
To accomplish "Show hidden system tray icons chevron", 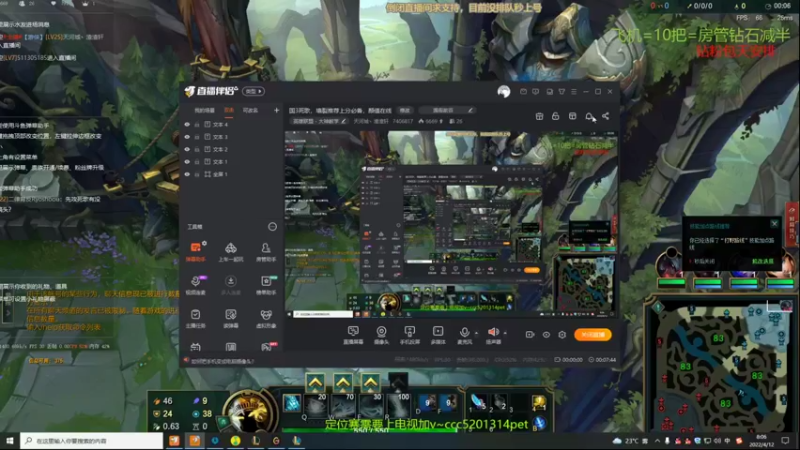I will tap(657, 441).
